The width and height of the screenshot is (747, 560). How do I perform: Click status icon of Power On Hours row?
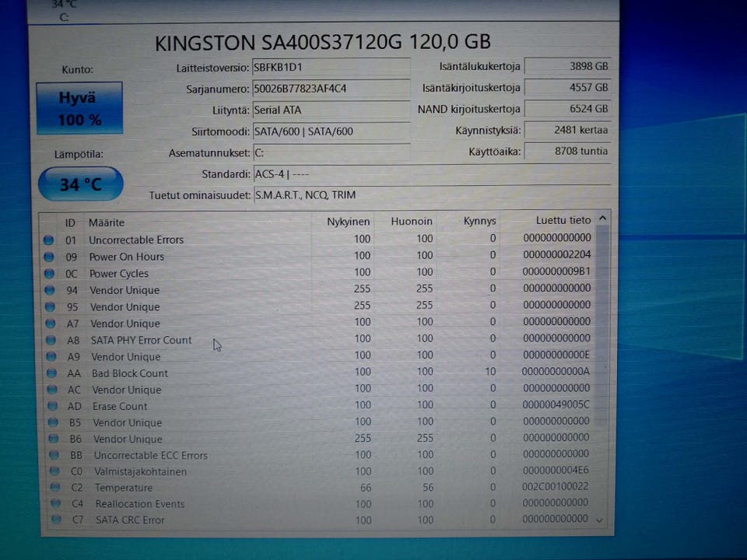pos(49,257)
